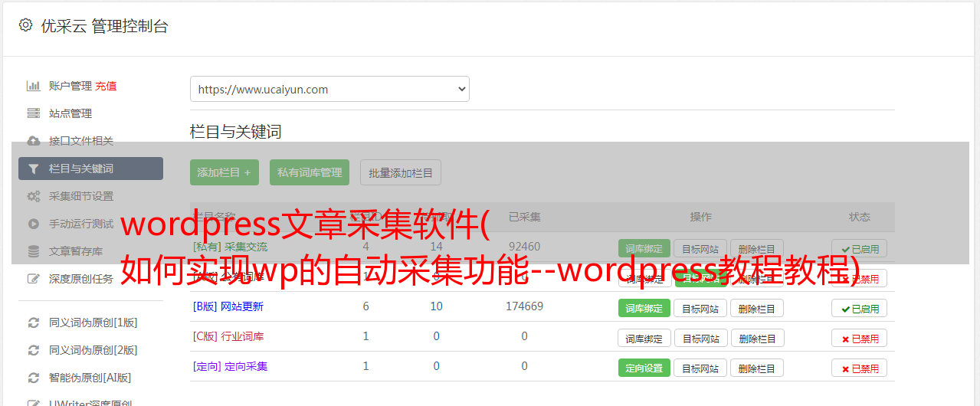980x406 pixels.
Task: Click the gears icon for 采集细节设置
Action: (x=33, y=196)
